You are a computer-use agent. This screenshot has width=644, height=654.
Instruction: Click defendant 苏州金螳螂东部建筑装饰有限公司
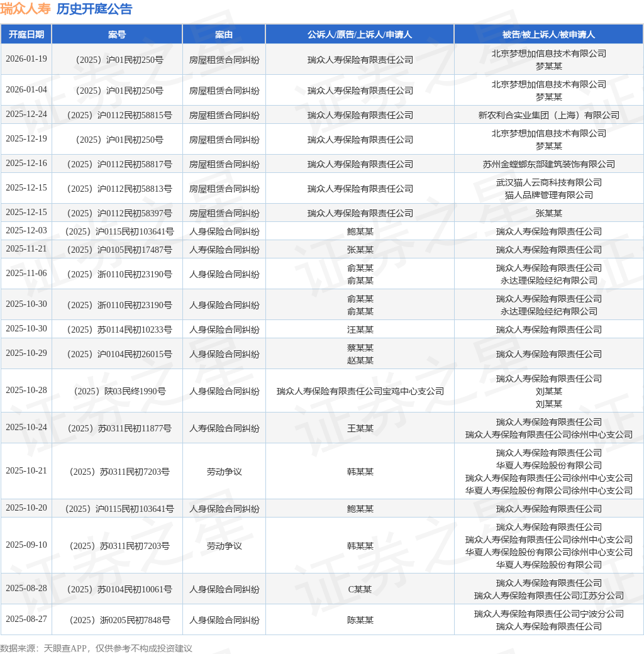(548, 164)
